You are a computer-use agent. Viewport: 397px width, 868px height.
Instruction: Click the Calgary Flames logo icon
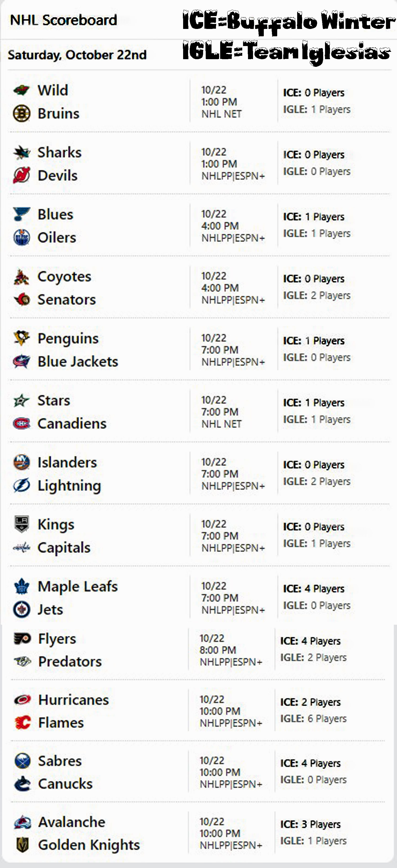click(x=23, y=723)
